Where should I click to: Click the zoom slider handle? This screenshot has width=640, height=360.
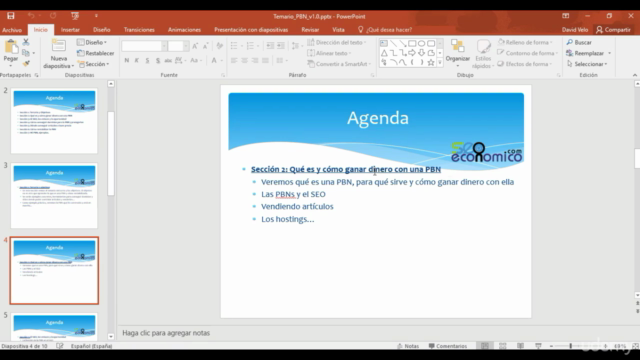(x=571, y=346)
